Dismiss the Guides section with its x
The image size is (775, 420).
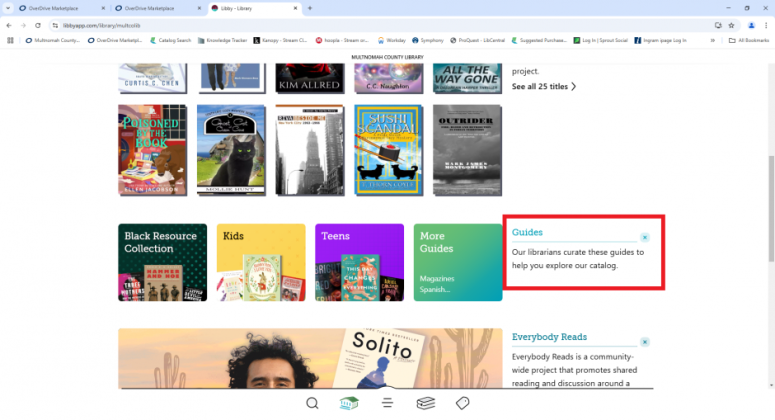pos(645,237)
